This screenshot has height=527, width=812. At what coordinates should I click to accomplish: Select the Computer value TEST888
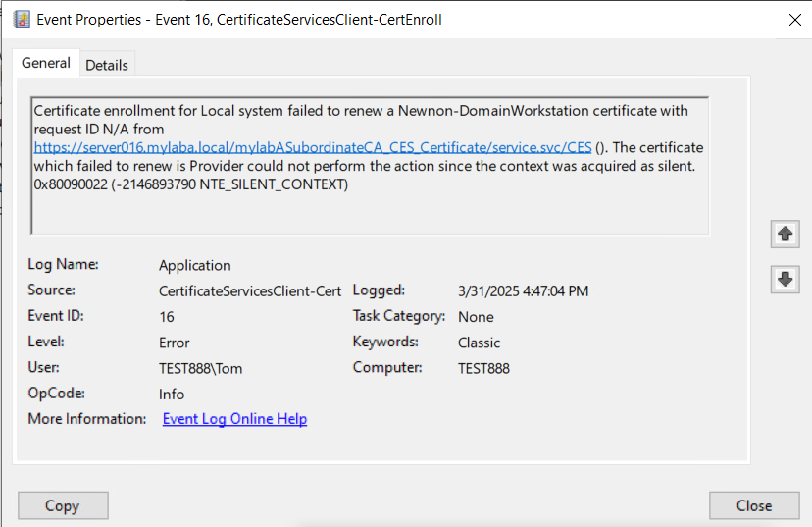pos(483,368)
